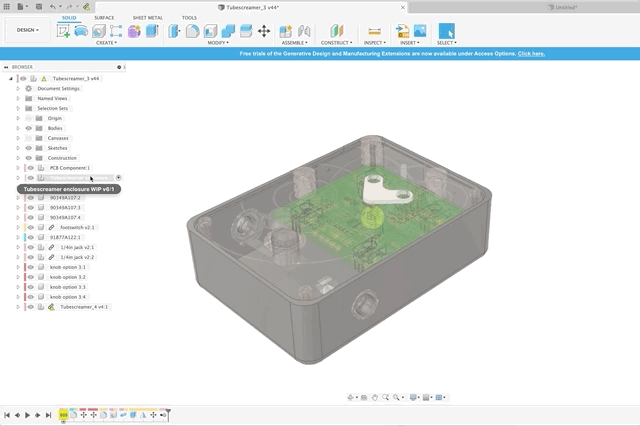
Task: Click the Construct plane icon
Action: coord(335,31)
